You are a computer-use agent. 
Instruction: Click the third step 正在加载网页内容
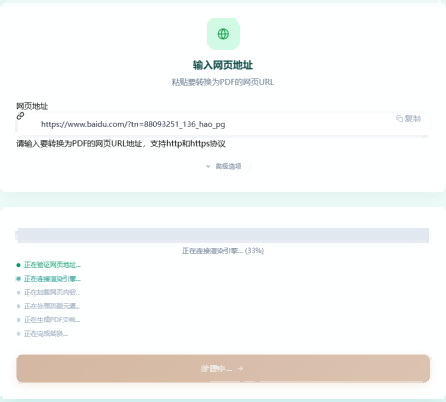(x=49, y=292)
